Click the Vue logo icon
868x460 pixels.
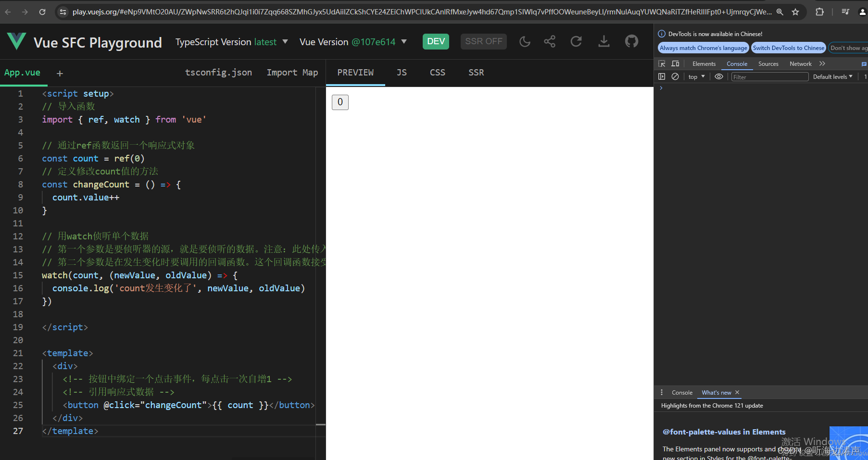16,41
